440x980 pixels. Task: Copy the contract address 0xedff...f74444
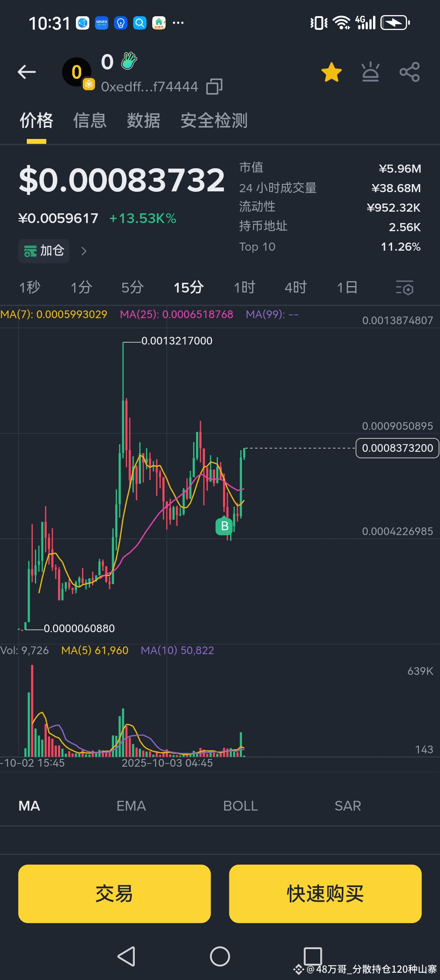214,87
